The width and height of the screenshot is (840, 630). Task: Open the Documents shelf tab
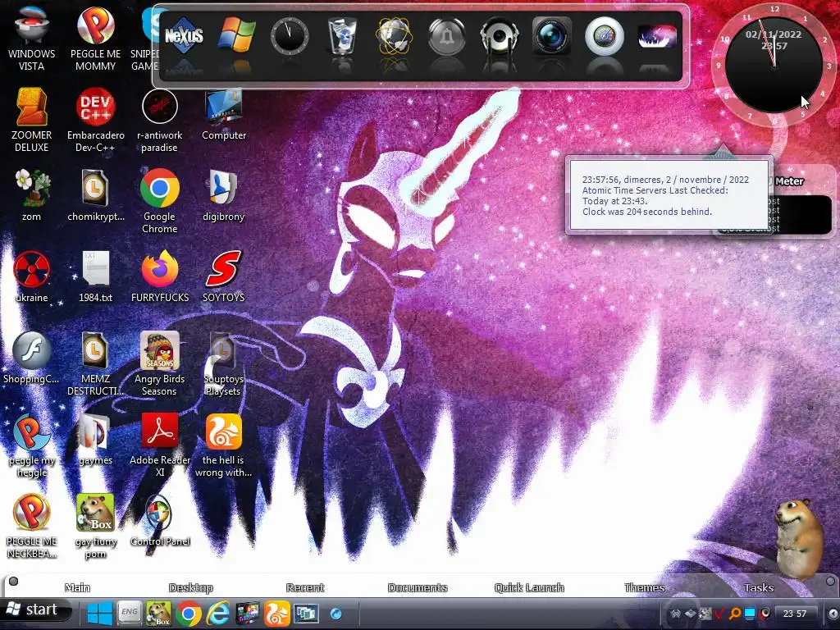[x=418, y=587]
